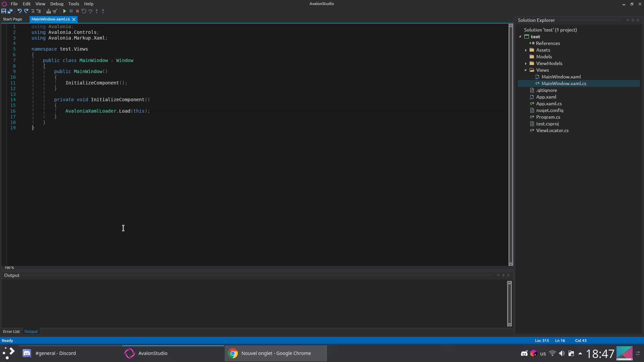Pause debugging using the pause icon
644x362 pixels.
[x=71, y=11]
